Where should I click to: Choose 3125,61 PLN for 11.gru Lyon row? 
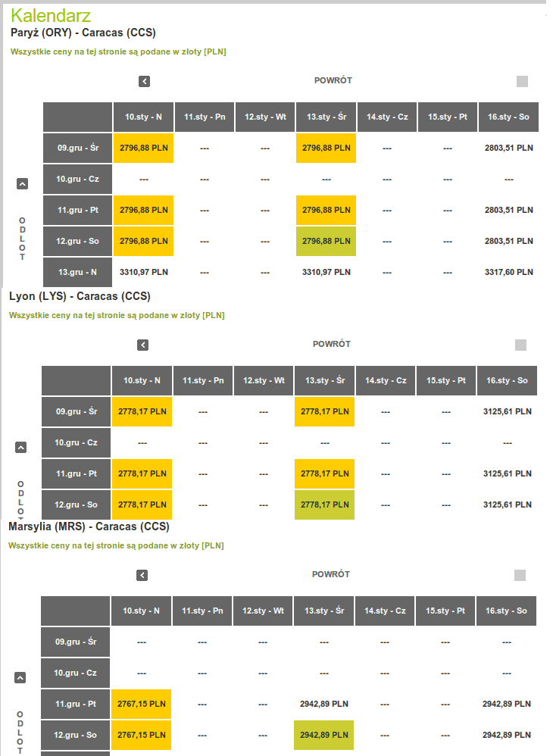(508, 474)
